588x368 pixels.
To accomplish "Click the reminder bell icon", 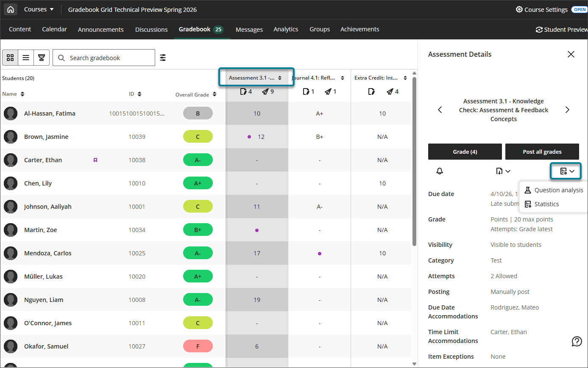I will [x=440, y=171].
